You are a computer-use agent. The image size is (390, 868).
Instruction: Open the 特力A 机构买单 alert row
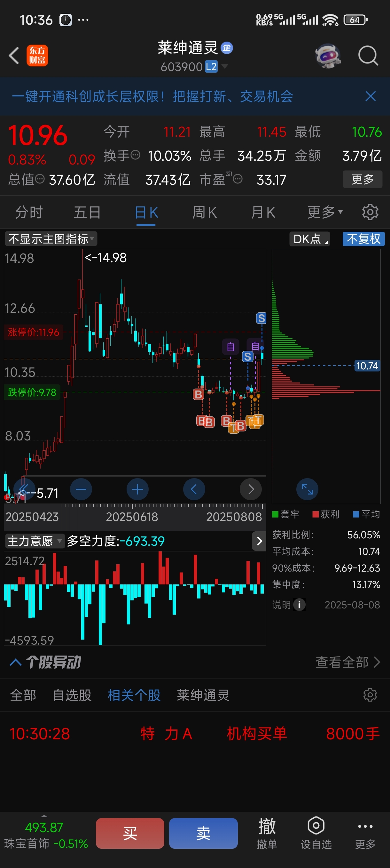pyautogui.click(x=195, y=734)
